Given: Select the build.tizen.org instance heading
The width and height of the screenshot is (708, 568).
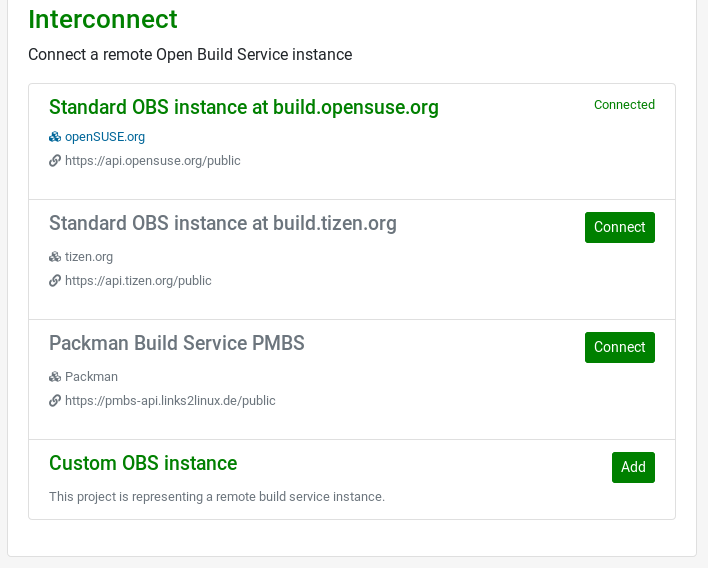Looking at the screenshot, I should click(222, 223).
